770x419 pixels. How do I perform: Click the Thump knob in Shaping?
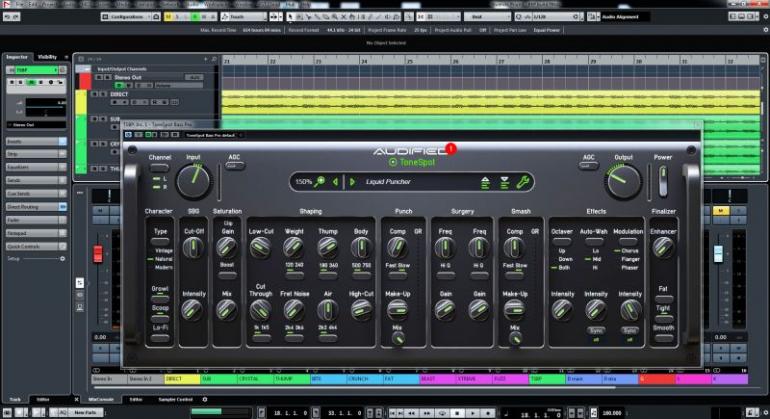coord(328,248)
